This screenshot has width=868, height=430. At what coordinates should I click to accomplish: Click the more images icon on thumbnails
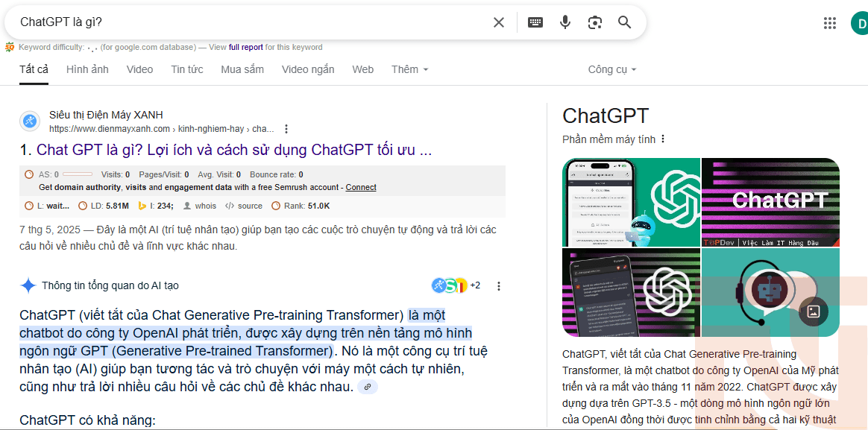814,311
